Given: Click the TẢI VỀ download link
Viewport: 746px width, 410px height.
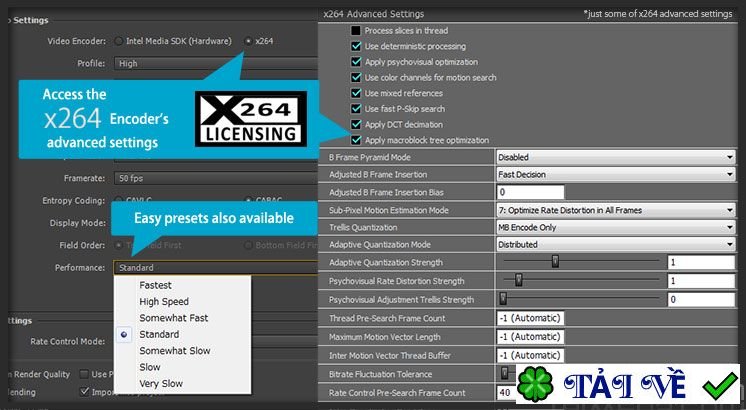Looking at the screenshot, I should pos(625,384).
